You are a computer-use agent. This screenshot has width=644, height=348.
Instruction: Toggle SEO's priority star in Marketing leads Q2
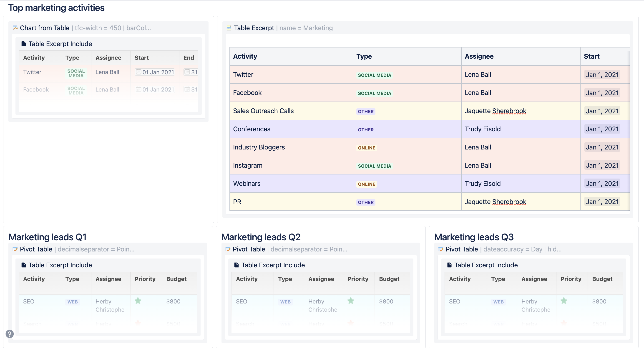coord(351,301)
